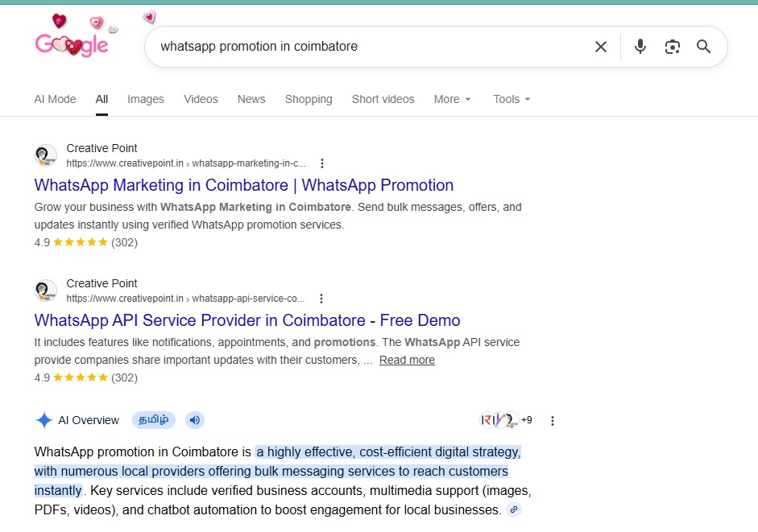Viewport: 758px width, 532px height.
Task: Switch to AI Mode tab
Action: (x=55, y=99)
